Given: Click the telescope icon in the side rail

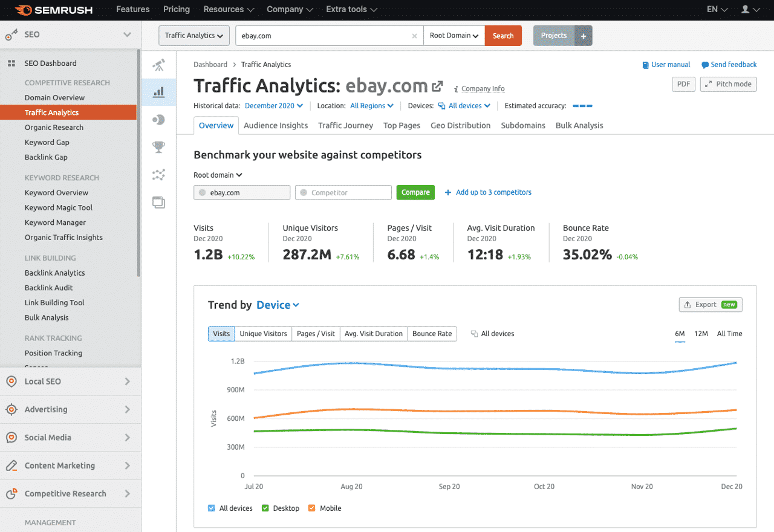Looking at the screenshot, I should [158, 65].
